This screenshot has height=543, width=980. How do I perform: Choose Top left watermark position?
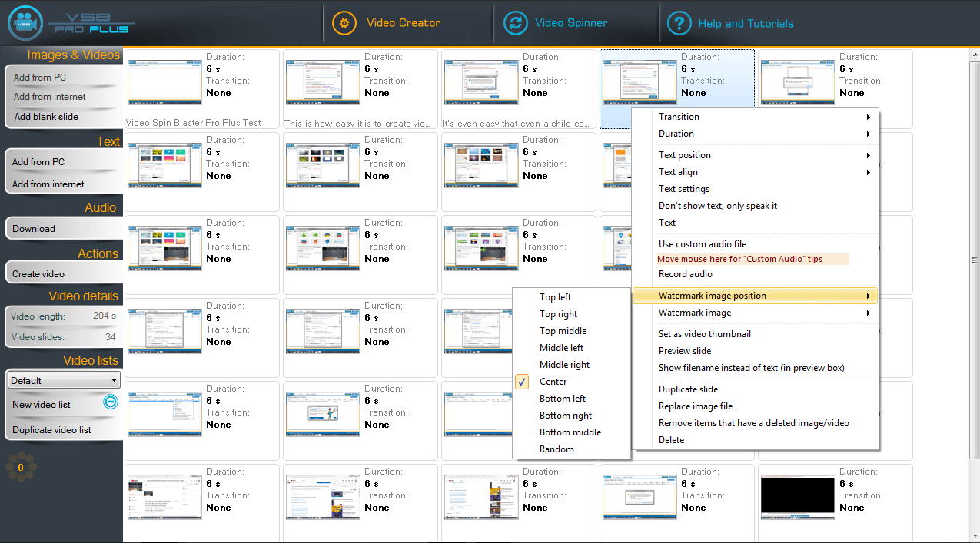(x=571, y=297)
